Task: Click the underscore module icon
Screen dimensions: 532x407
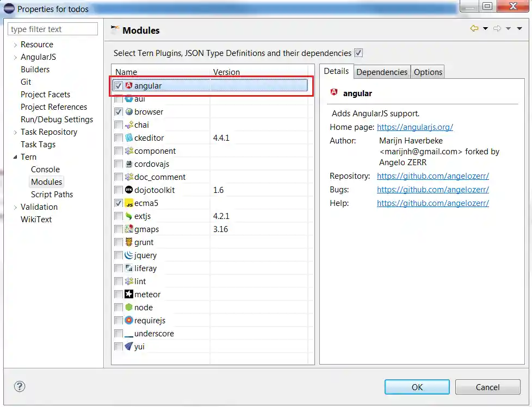Action: pyautogui.click(x=129, y=333)
